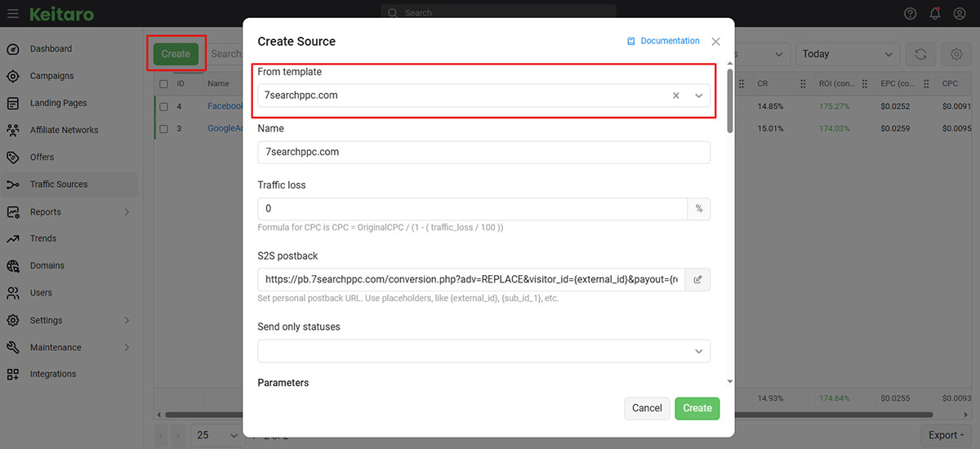Click the 175.27% ROI value
Viewport: 980px width, 449px height.
click(x=834, y=106)
